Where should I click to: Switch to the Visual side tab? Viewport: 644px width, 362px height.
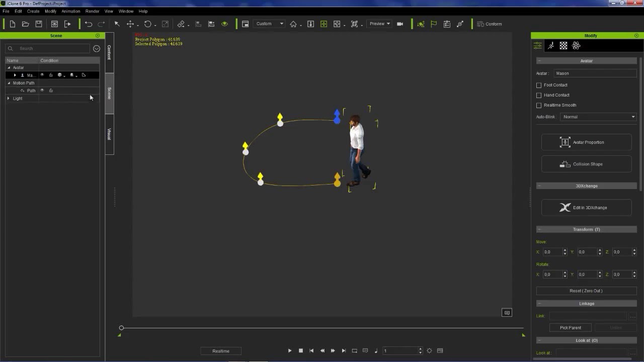109,134
